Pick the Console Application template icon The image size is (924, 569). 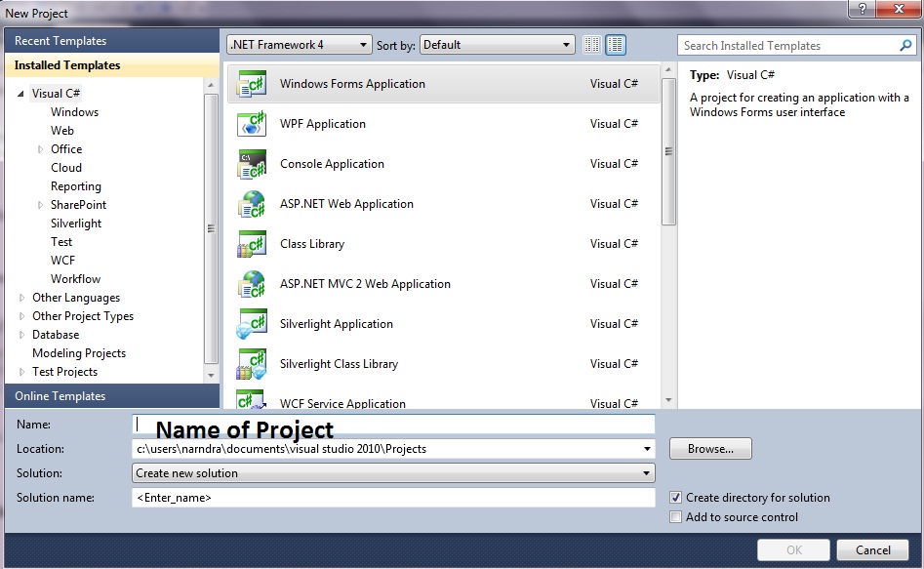252,164
